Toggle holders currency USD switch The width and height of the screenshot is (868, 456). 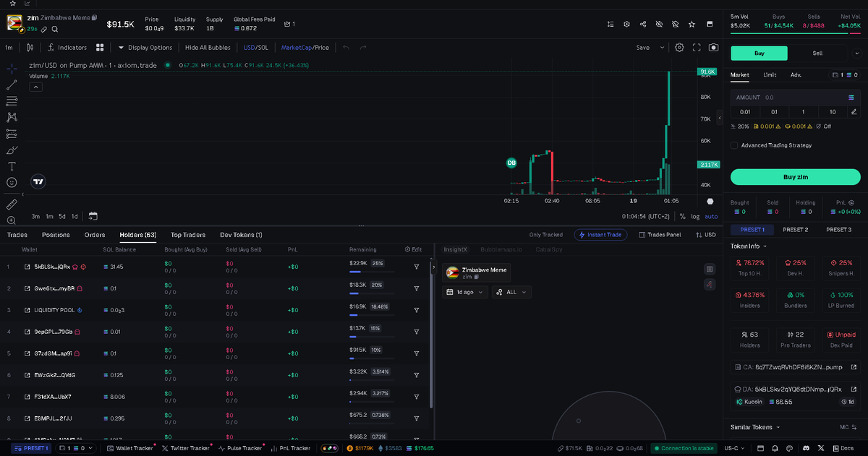click(706, 235)
